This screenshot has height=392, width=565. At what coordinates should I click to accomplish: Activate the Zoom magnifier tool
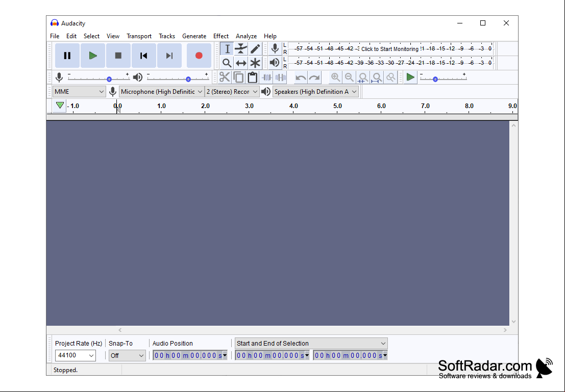point(227,63)
